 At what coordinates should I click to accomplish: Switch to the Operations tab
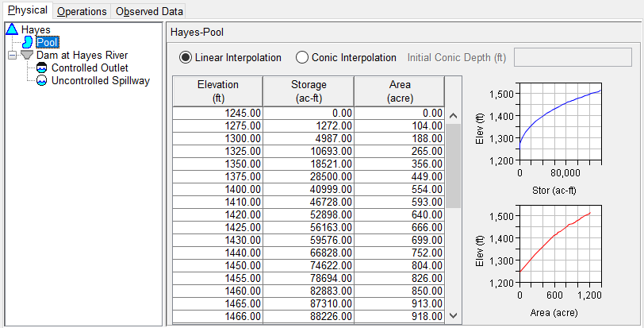tap(82, 11)
